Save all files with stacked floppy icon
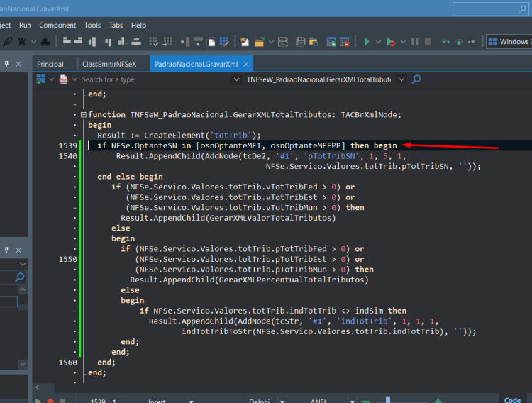This screenshot has height=403, width=532. pyautogui.click(x=301, y=42)
